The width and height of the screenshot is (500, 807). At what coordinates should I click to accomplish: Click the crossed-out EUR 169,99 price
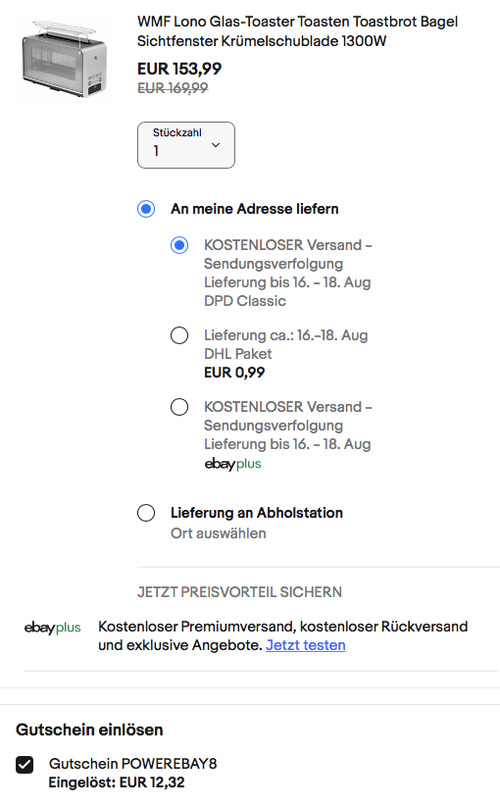point(173,89)
